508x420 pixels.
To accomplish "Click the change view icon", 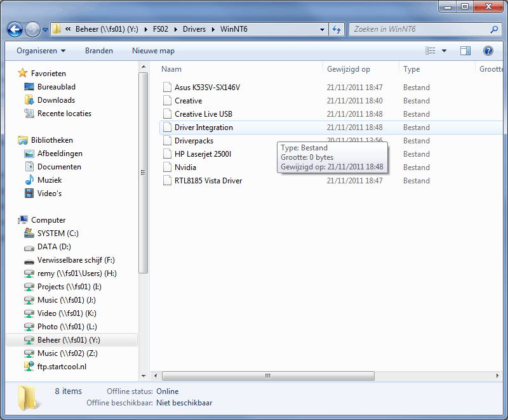I will (x=431, y=51).
